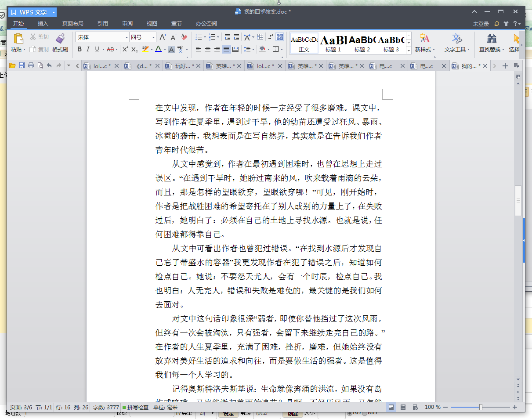Click 未登录 login link
Screen dimensions: 532x419
[481, 24]
